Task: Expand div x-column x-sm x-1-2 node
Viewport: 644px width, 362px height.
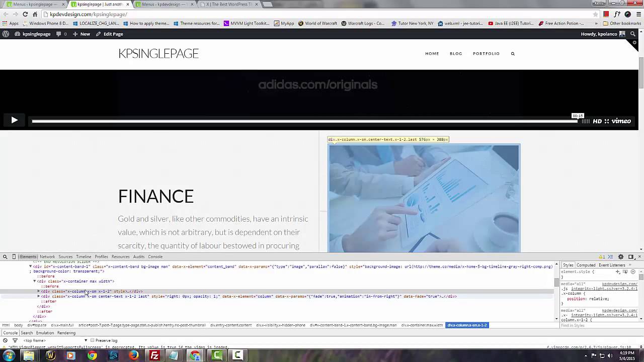Action: point(39,292)
